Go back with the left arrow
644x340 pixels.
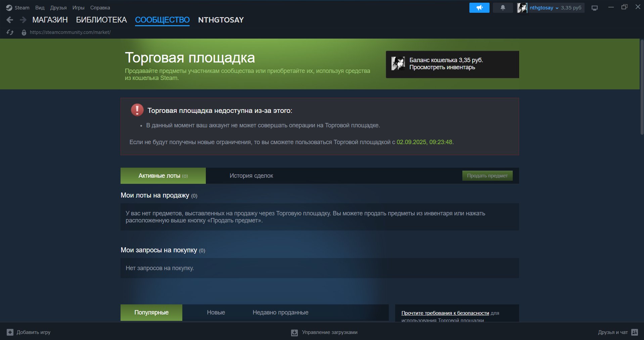(x=10, y=20)
